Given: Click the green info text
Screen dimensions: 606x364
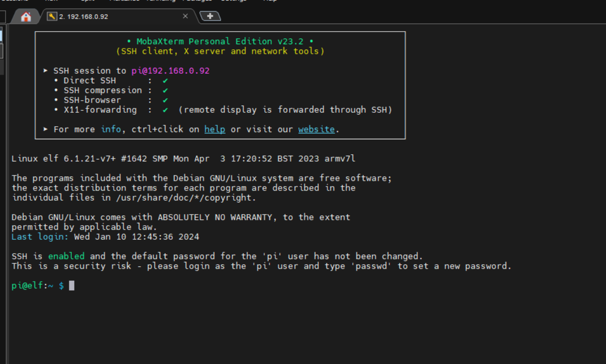Looking at the screenshot, I should 111,129.
